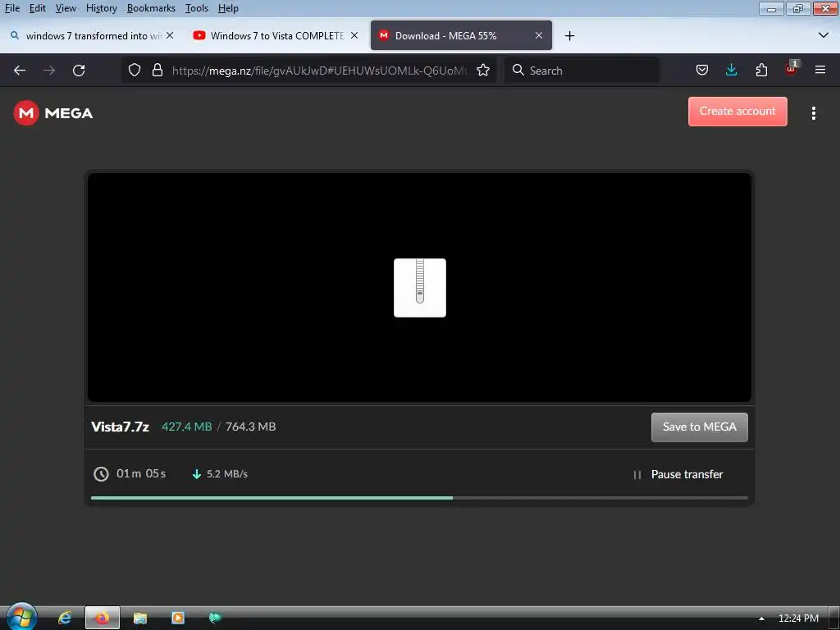Screen dimensions: 840x630
Task: Bookmark this page with the star icon
Action: tap(483, 71)
